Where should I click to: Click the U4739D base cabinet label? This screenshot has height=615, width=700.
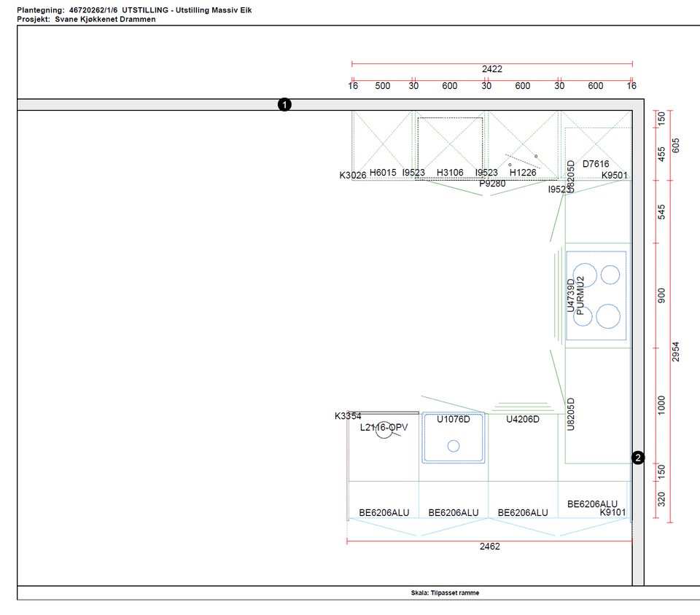[570, 296]
